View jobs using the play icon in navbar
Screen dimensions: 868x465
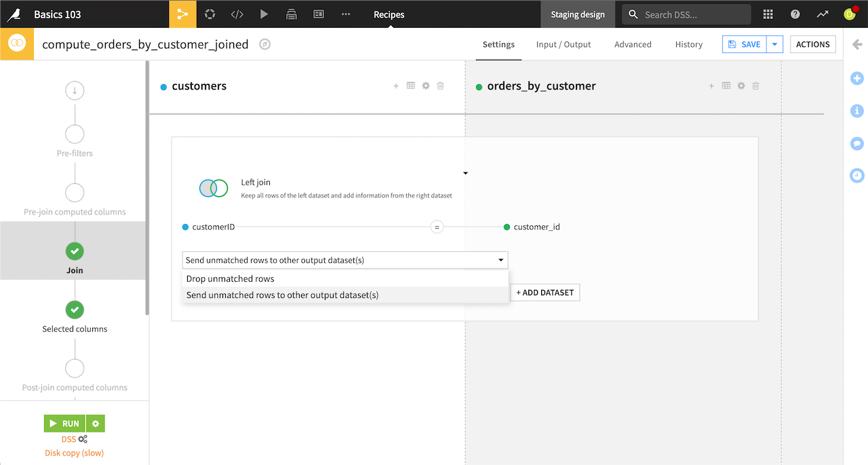pyautogui.click(x=264, y=14)
